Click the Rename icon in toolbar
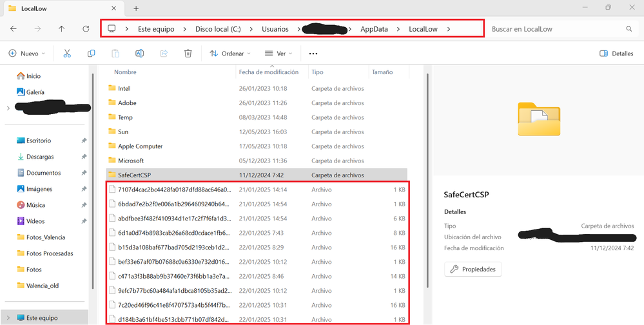Viewport: 644px width, 325px height. click(x=139, y=54)
